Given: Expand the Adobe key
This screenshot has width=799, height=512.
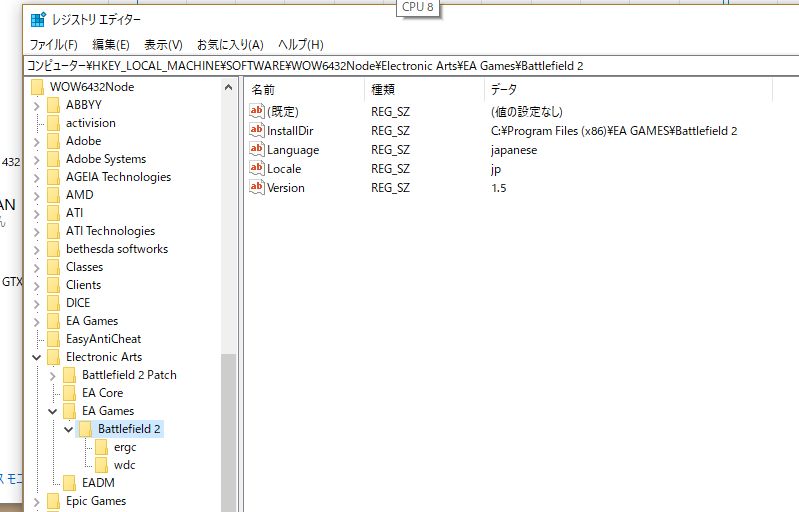Looking at the screenshot, I should click(x=36, y=142).
